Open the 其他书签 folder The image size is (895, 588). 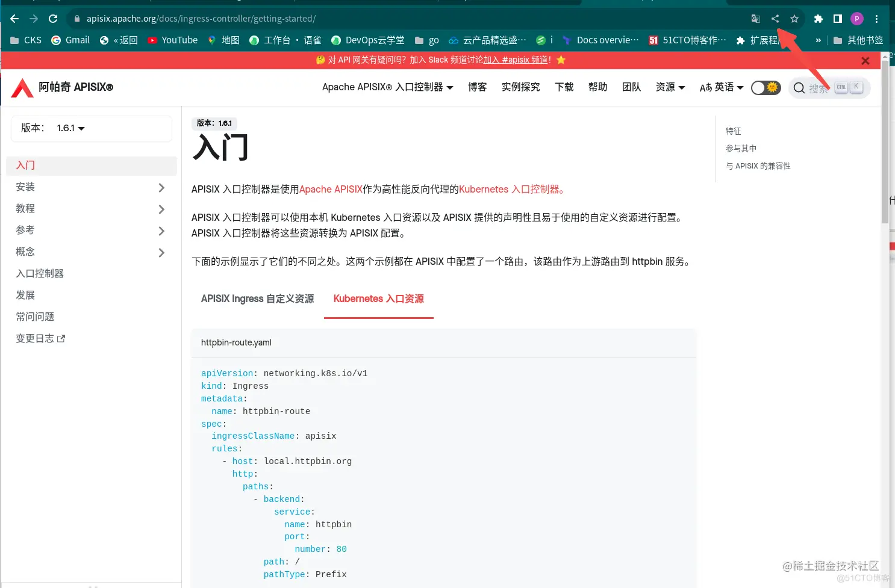(858, 40)
